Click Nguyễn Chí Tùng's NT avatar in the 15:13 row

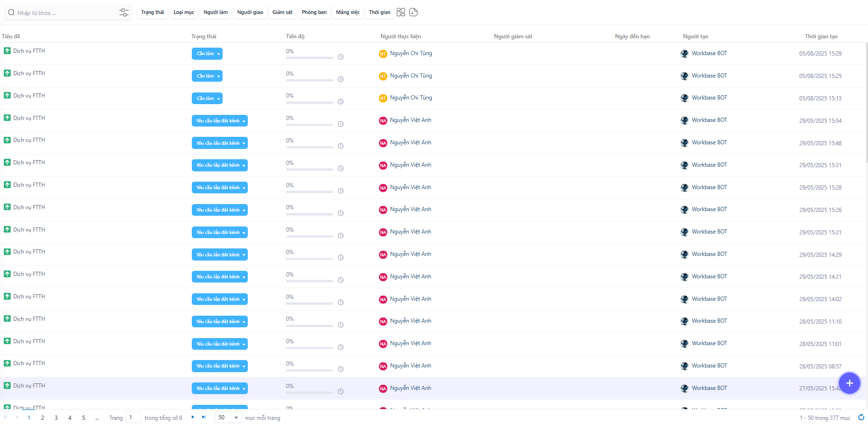point(383,98)
